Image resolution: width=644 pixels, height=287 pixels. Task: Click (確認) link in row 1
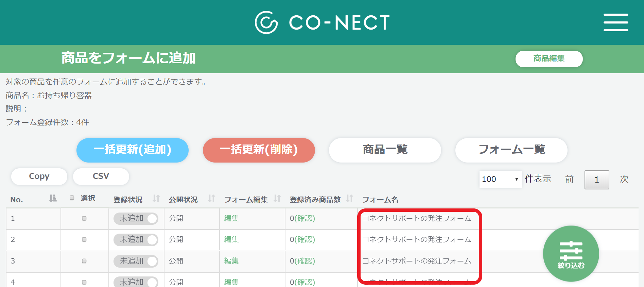[304, 219]
